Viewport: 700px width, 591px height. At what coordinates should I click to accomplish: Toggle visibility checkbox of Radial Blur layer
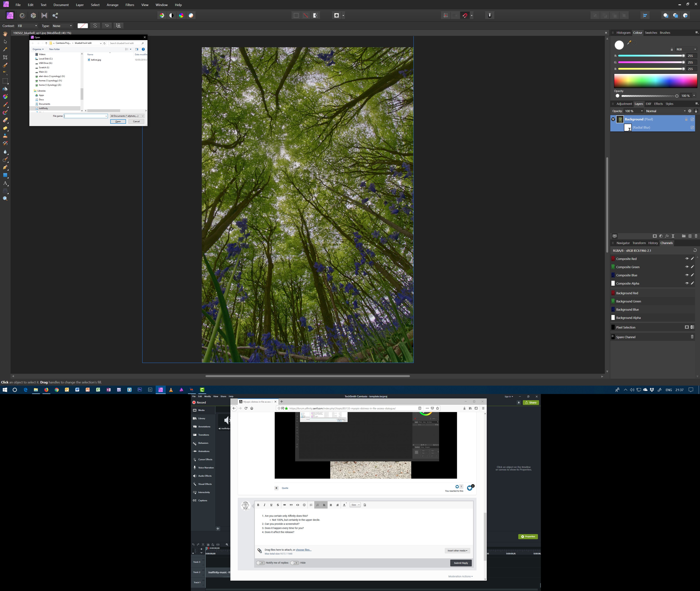[692, 128]
